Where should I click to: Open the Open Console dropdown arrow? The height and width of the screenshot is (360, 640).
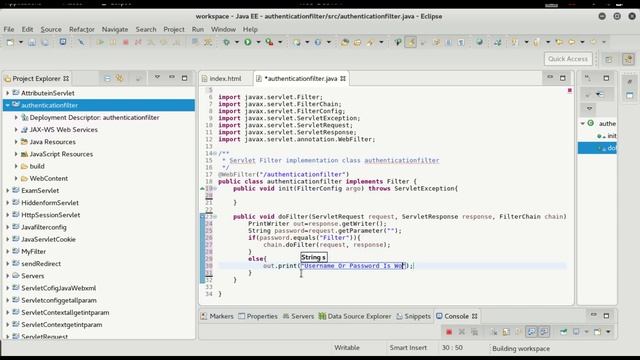pos(608,332)
